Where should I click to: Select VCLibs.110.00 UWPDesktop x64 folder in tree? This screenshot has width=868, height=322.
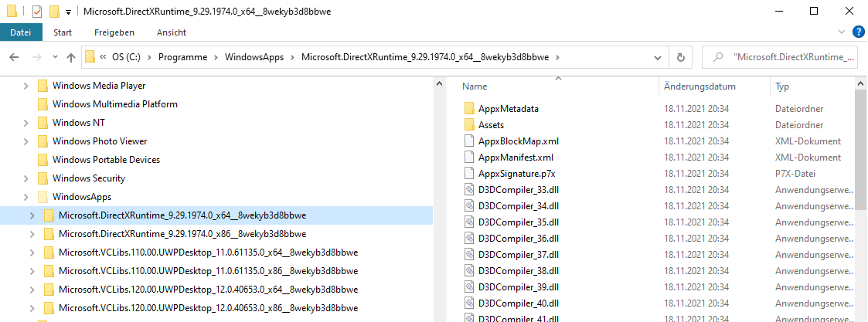coord(208,253)
